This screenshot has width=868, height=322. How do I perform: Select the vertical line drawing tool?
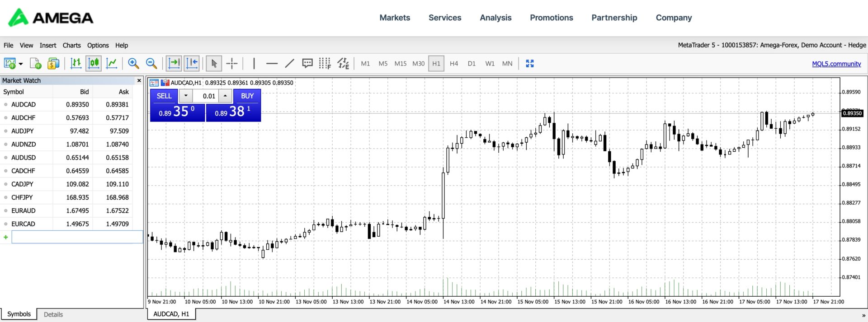click(254, 64)
